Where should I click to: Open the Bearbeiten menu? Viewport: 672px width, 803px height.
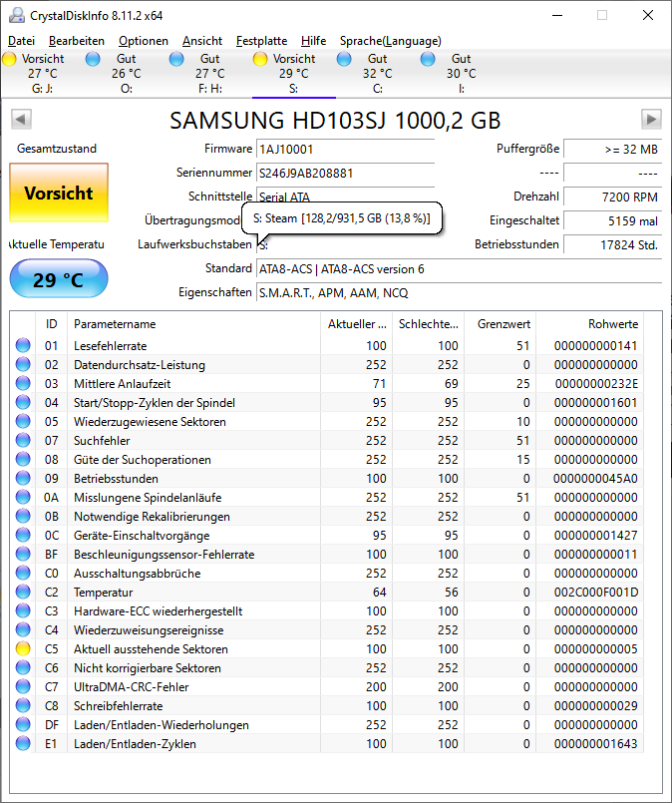point(77,41)
